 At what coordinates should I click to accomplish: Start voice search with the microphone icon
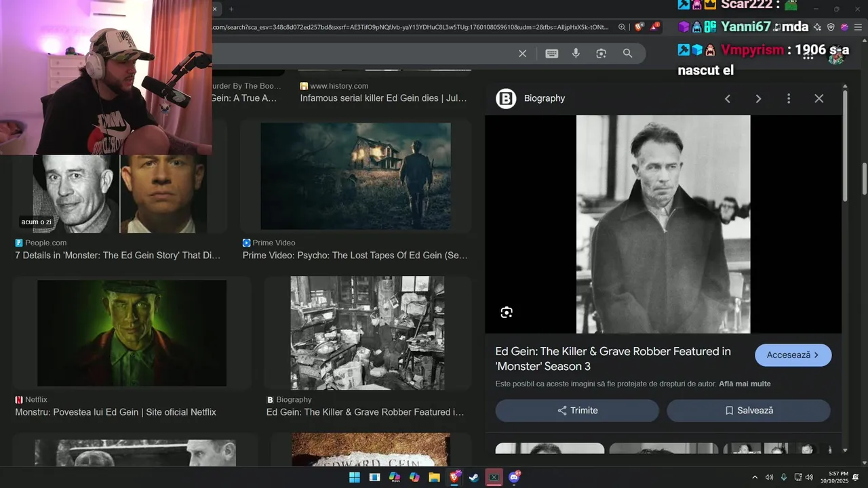click(576, 54)
